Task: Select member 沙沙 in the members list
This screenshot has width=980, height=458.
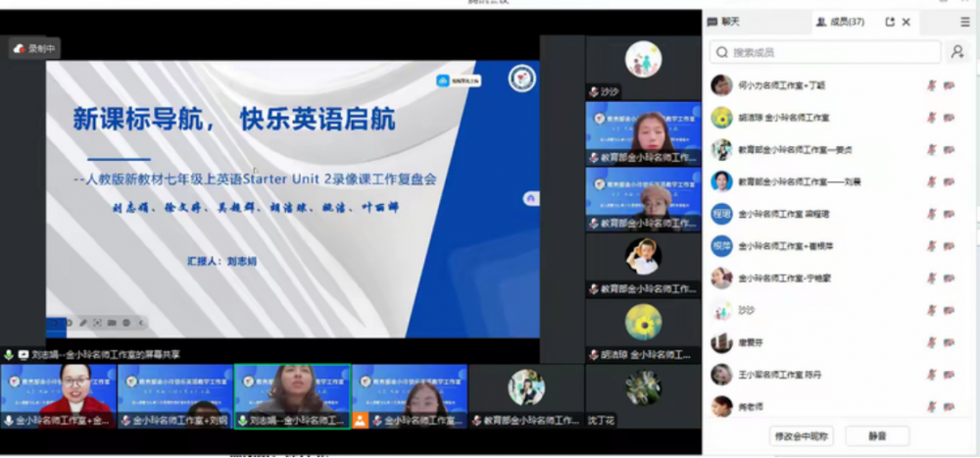Action: coord(838,310)
